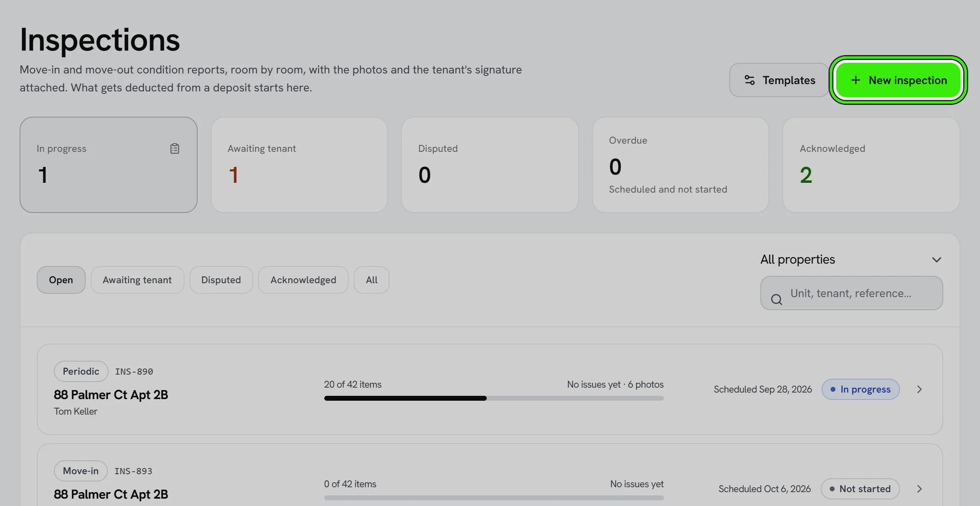Image resolution: width=980 pixels, height=506 pixels.
Task: Click tenant name Tom Keller
Action: 76,411
